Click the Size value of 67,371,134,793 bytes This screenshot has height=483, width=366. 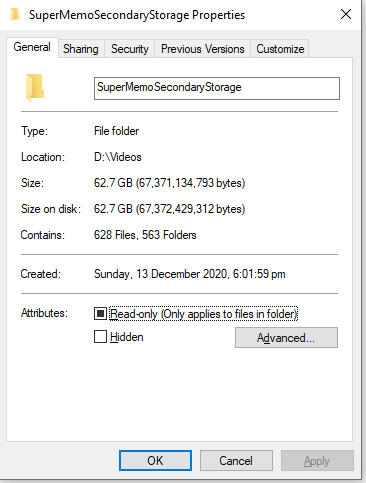tap(169, 183)
